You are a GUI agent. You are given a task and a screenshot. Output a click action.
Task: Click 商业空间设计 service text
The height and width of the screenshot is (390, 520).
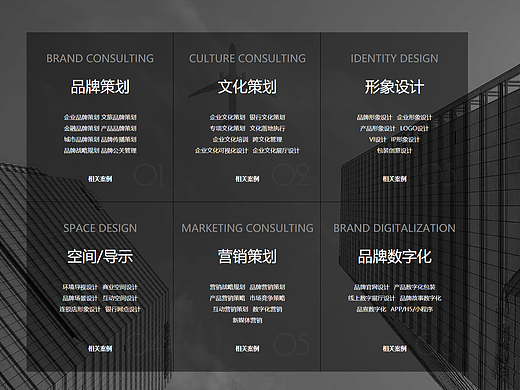coord(120,287)
